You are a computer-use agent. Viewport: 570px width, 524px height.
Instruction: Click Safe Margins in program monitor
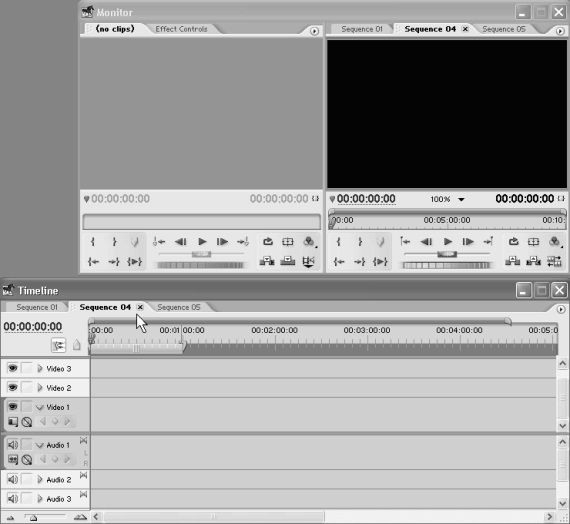pyautogui.click(x=533, y=242)
